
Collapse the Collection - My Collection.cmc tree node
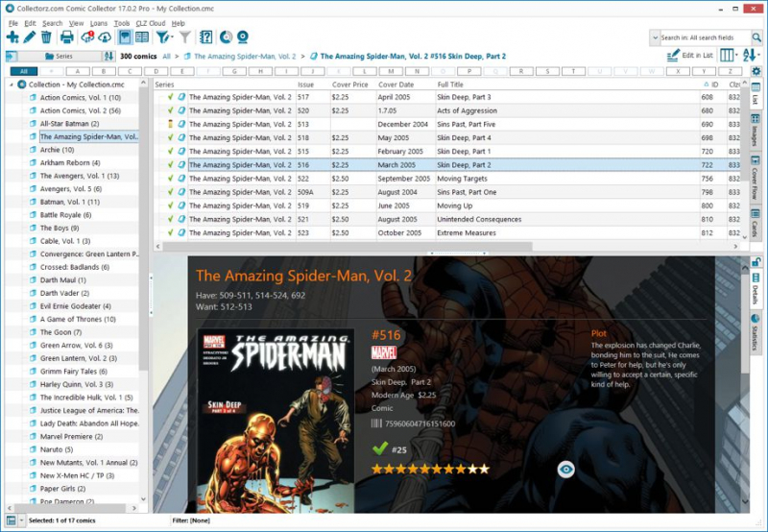(11, 85)
